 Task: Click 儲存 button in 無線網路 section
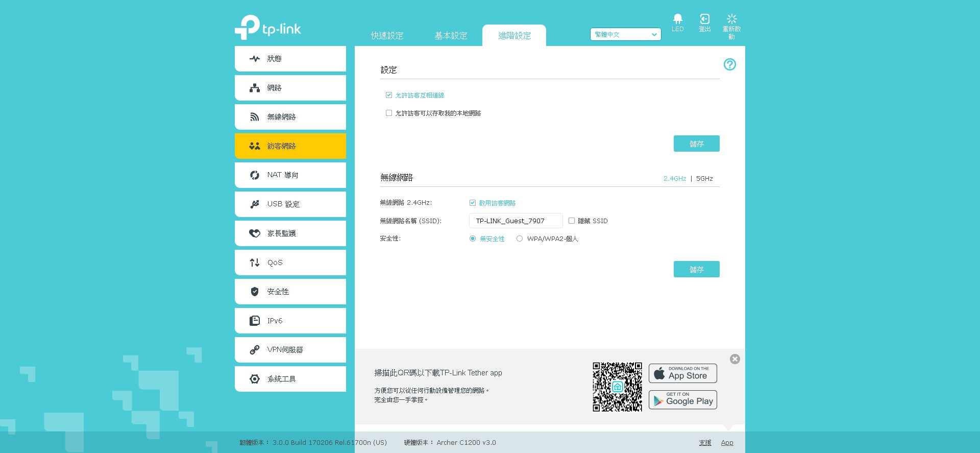696,269
